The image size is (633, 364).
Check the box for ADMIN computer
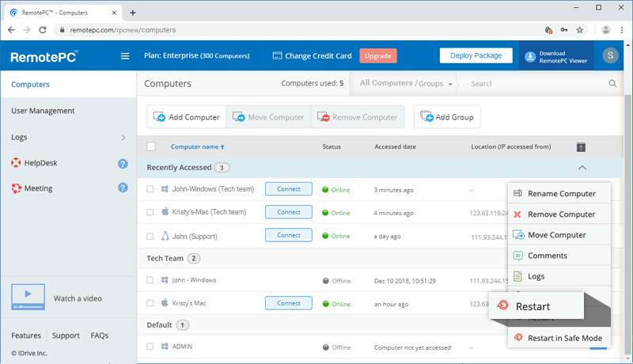(150, 347)
